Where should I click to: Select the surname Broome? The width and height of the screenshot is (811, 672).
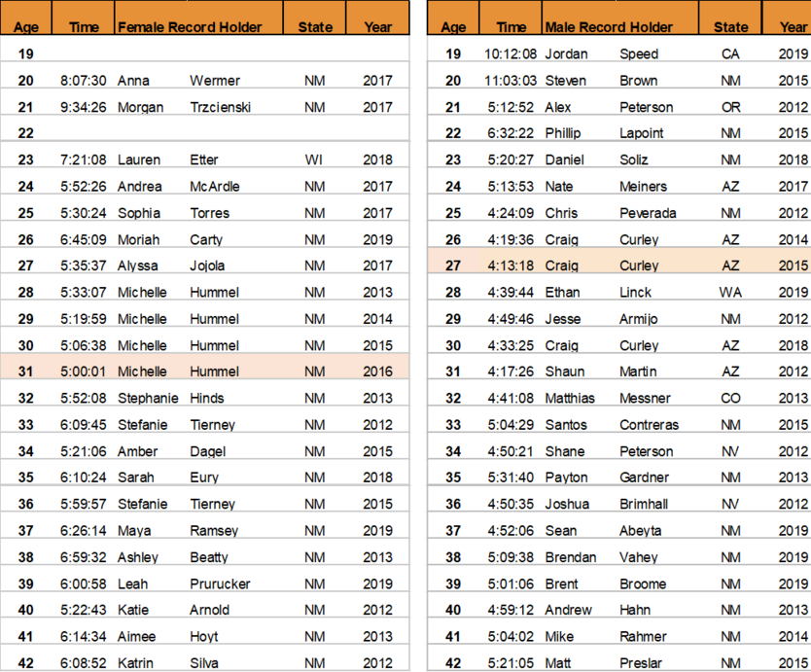[x=643, y=584]
